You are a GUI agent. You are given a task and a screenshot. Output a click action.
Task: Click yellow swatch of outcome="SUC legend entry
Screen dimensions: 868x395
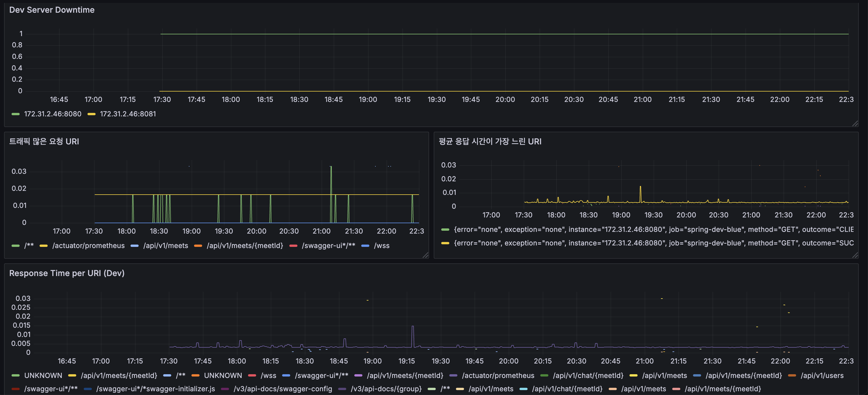pyautogui.click(x=445, y=243)
